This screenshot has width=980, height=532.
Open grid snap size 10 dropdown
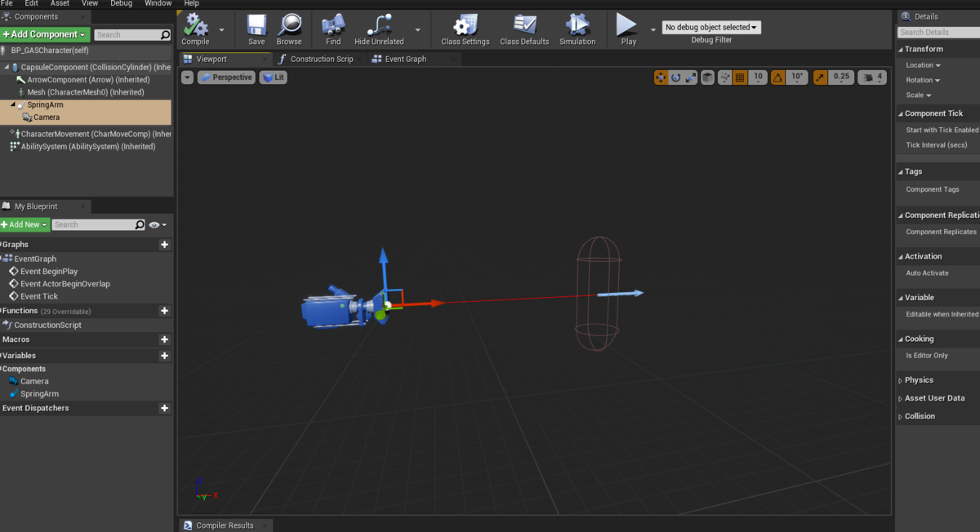pyautogui.click(x=758, y=78)
